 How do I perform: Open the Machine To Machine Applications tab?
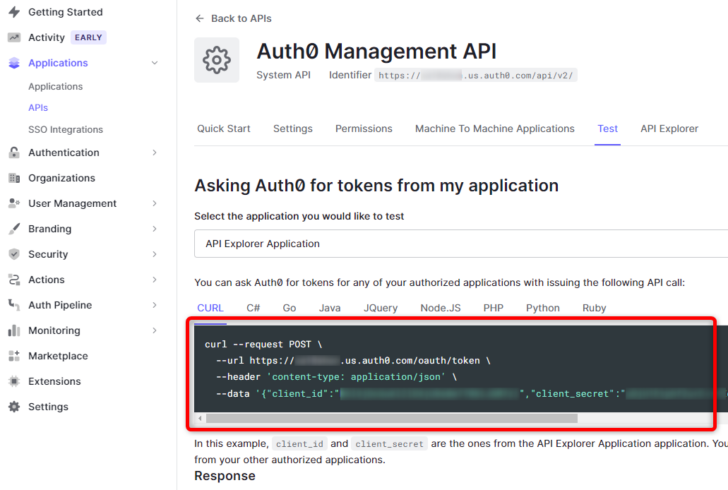494,129
